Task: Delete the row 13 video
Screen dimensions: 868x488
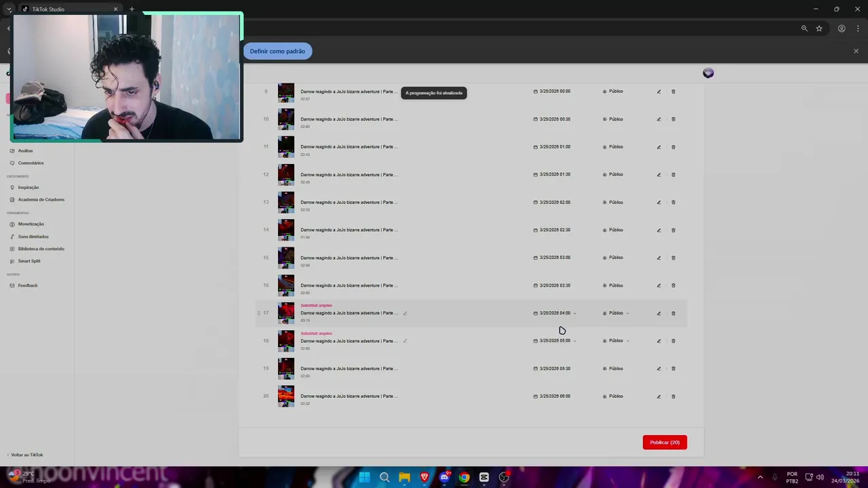Action: tap(673, 203)
